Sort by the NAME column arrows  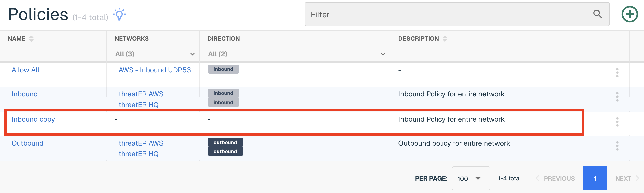click(x=31, y=39)
